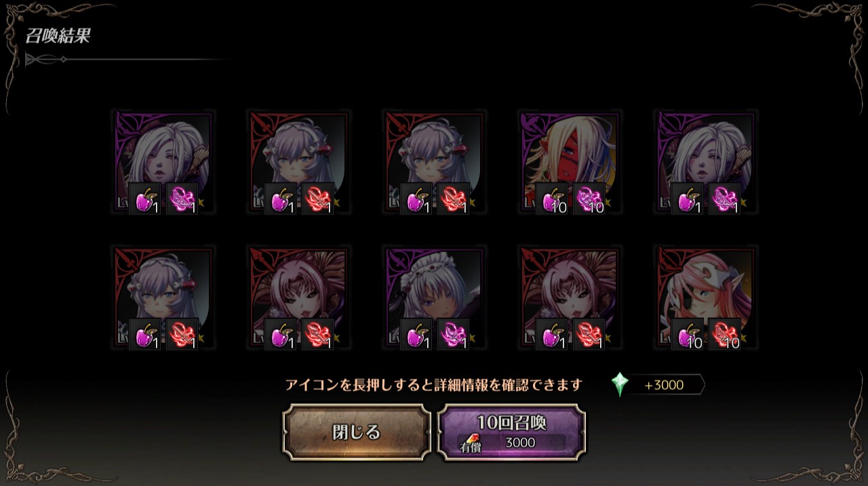Click red crystal x10 on pink-haired elf card

coord(725,334)
